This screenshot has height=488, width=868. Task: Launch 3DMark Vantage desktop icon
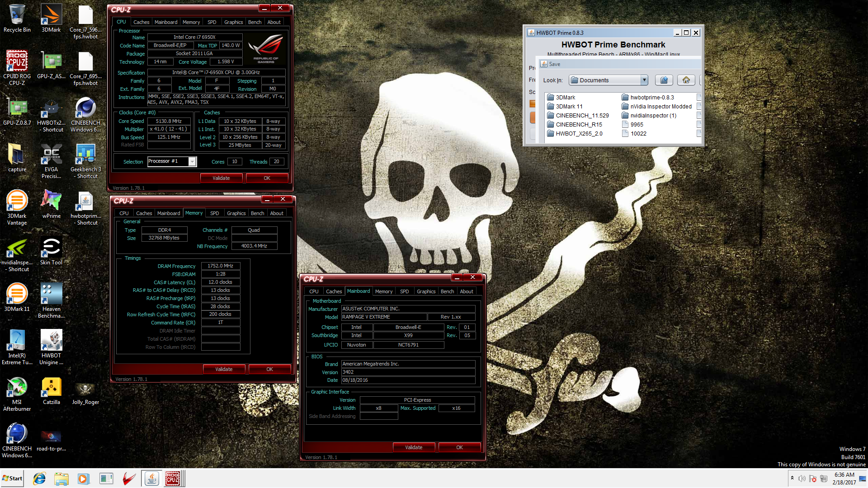(17, 208)
